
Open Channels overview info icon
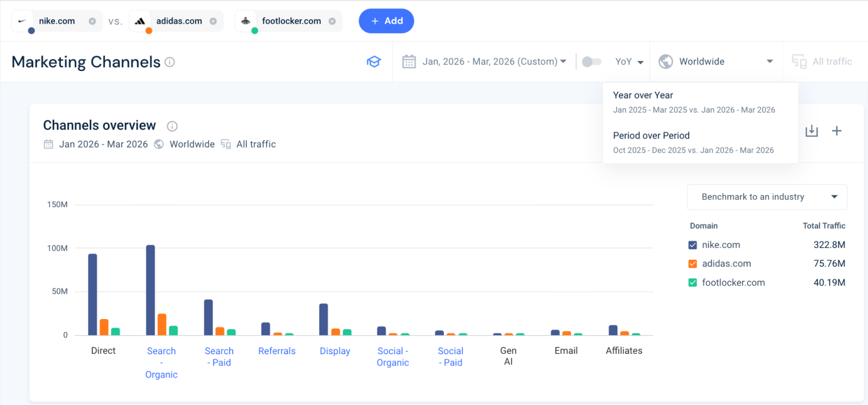(172, 126)
